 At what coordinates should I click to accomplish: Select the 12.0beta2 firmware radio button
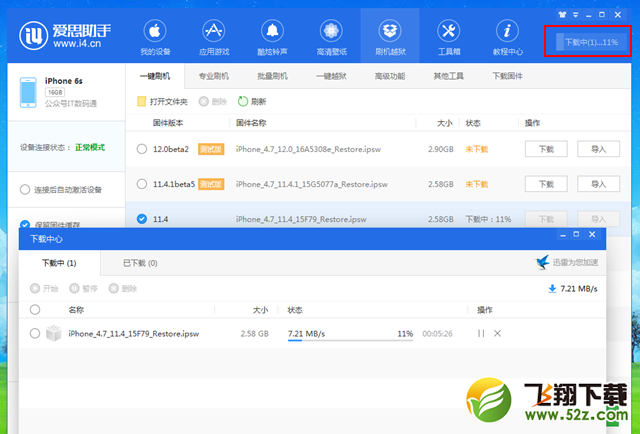pyautogui.click(x=142, y=149)
